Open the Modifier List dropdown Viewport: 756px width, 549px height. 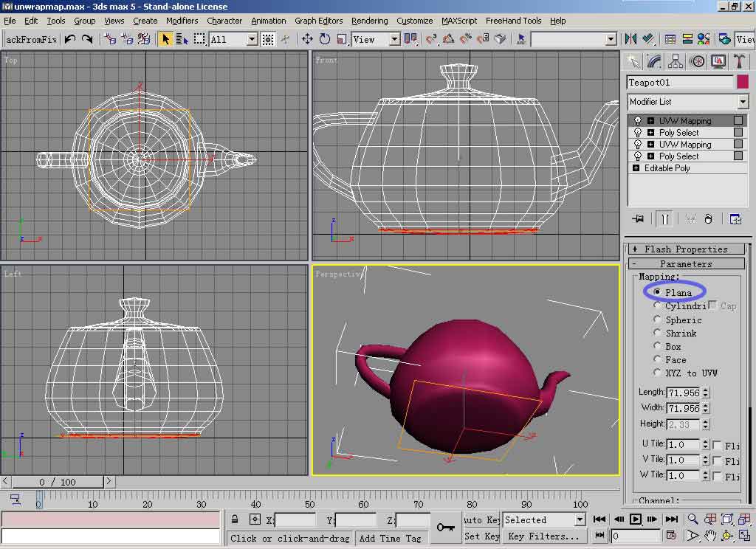(x=743, y=102)
